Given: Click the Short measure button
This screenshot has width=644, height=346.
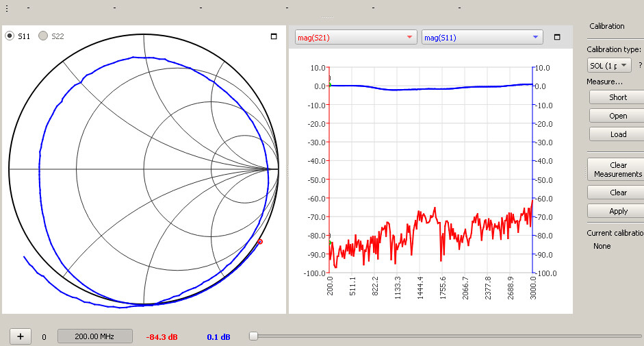Looking at the screenshot, I should coord(617,97).
